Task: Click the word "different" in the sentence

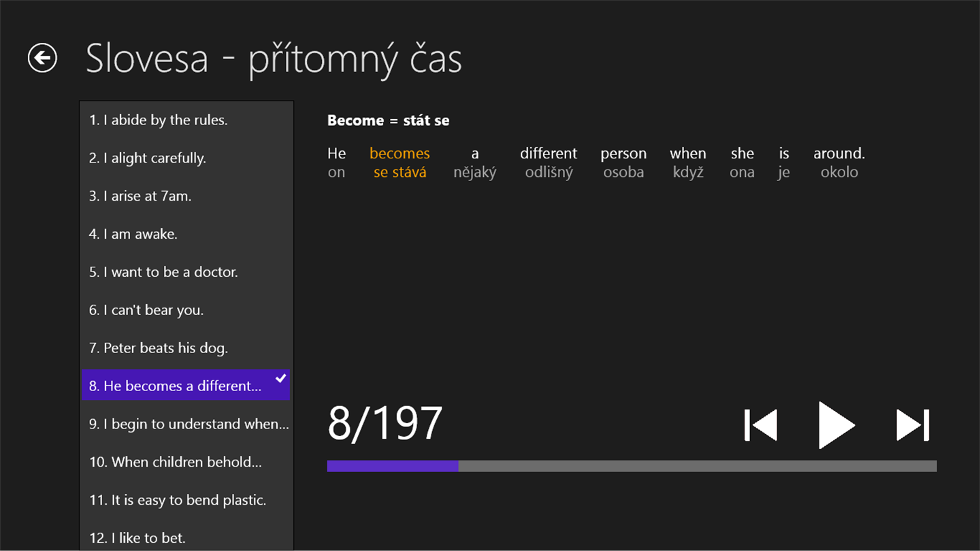Action: [549, 154]
